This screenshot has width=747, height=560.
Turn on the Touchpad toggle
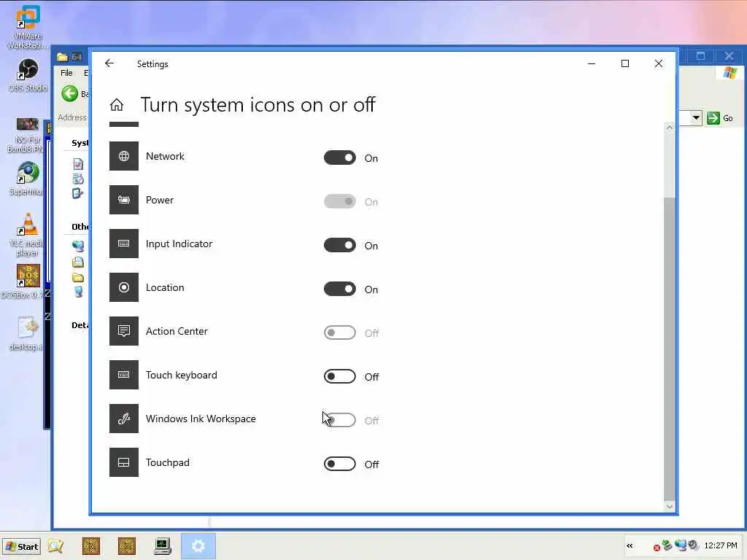(340, 464)
